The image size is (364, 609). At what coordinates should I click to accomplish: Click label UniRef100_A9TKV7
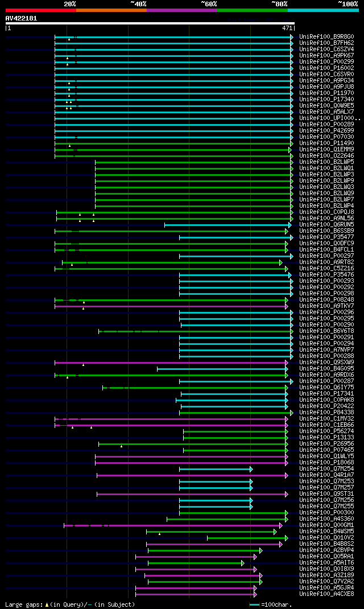click(x=326, y=306)
